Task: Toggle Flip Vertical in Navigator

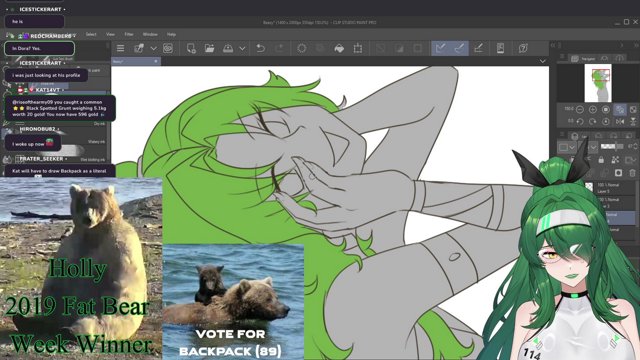Action: 633,122
